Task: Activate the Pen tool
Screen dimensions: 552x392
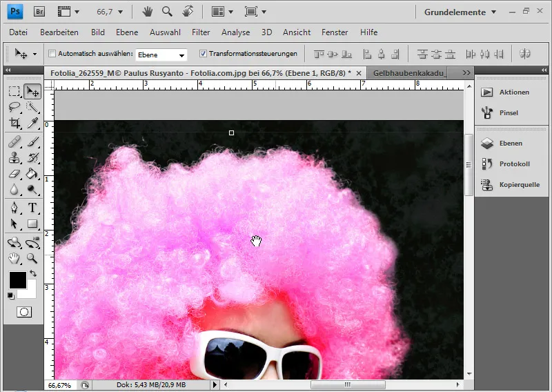Action: pos(14,208)
